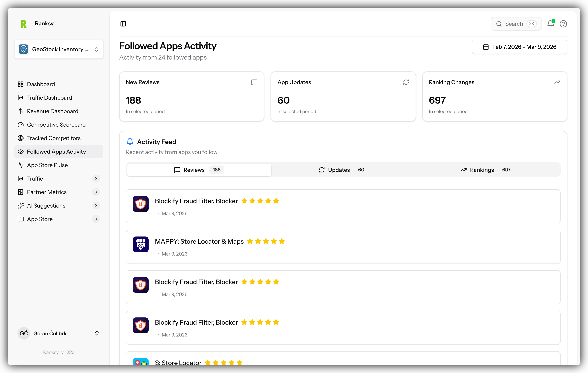The width and height of the screenshot is (588, 373).
Task: Open Dashboard in sidebar
Action: click(59, 84)
